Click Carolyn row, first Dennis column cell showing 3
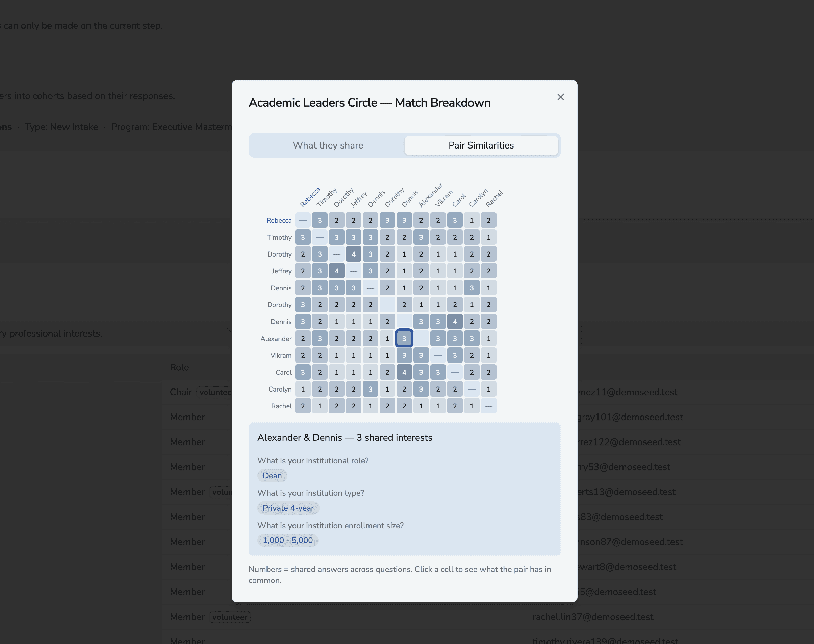 370,389
